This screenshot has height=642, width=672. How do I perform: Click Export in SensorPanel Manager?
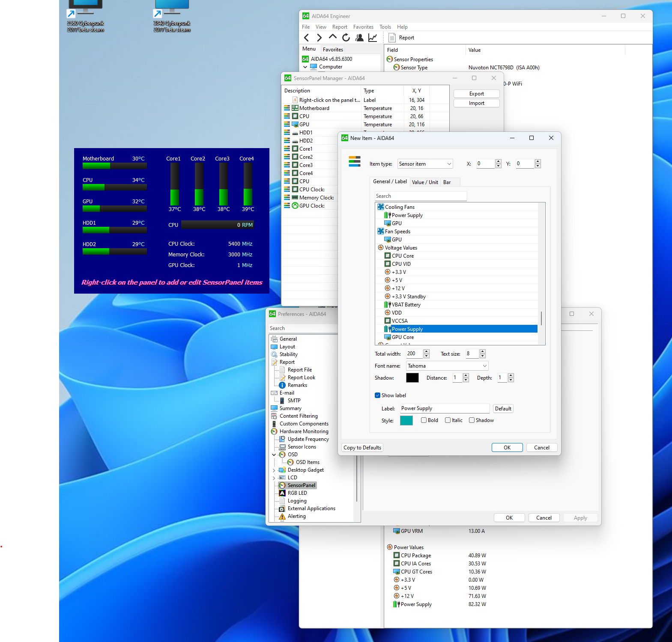point(476,94)
